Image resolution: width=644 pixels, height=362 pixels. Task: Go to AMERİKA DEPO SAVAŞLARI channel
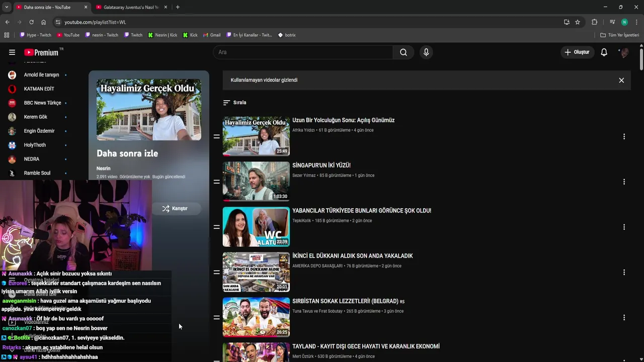click(x=317, y=266)
